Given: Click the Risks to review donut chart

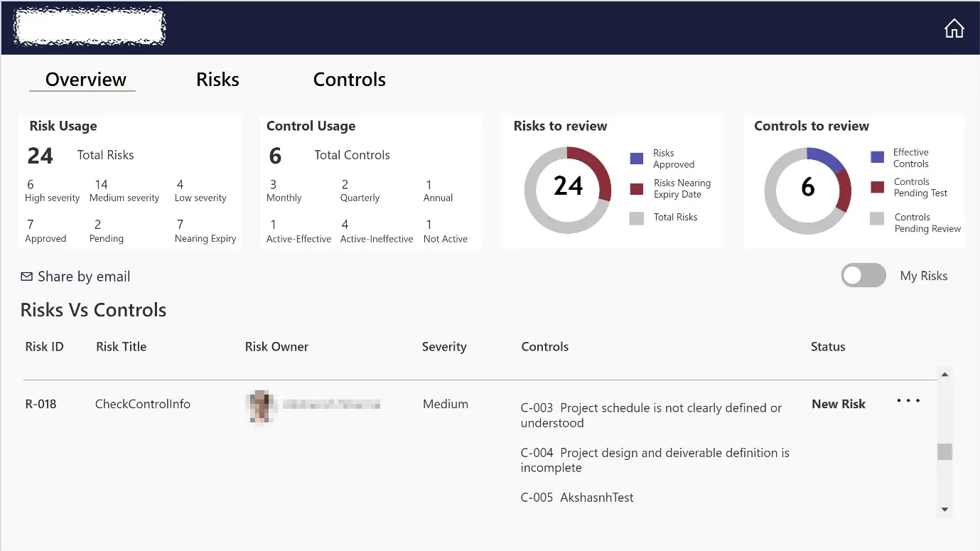Looking at the screenshot, I should pyautogui.click(x=568, y=190).
